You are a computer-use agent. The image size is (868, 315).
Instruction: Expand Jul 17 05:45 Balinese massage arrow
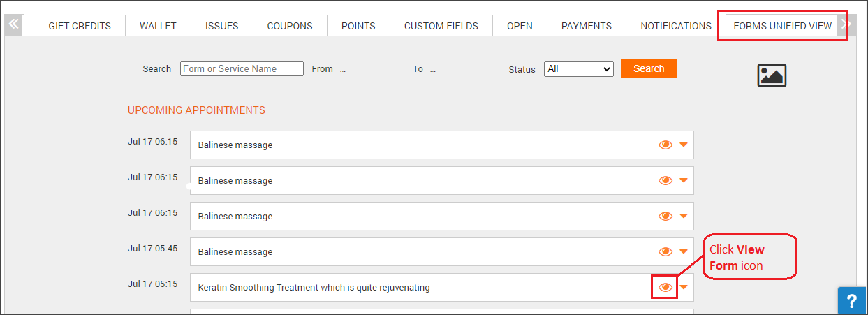684,251
